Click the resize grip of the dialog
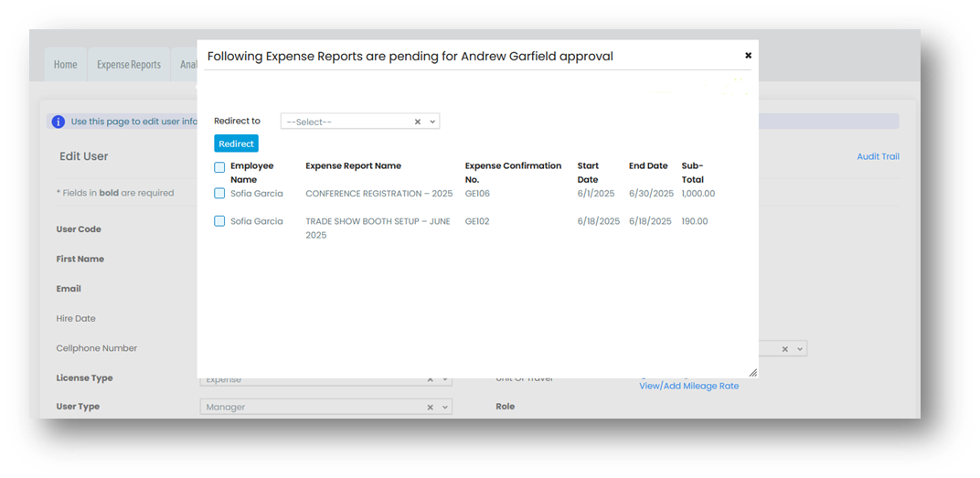This screenshot has width=980, height=478. [x=752, y=372]
